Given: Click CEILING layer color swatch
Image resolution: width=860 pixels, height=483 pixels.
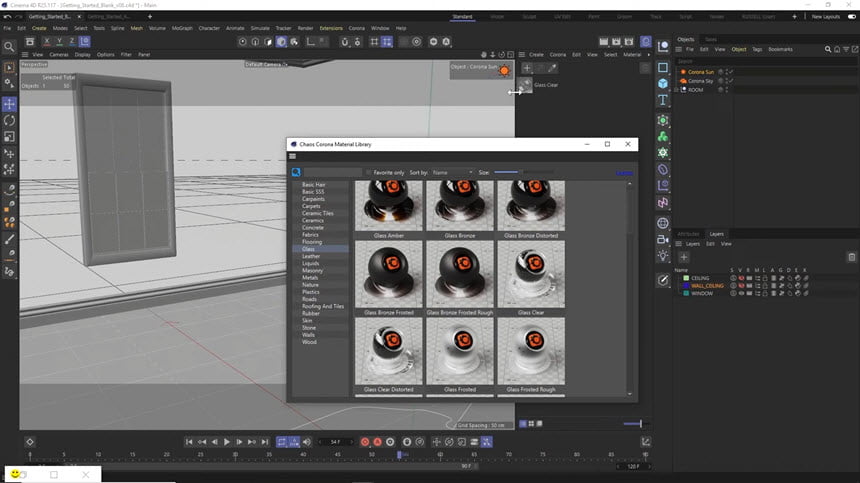Looking at the screenshot, I should [x=686, y=278].
